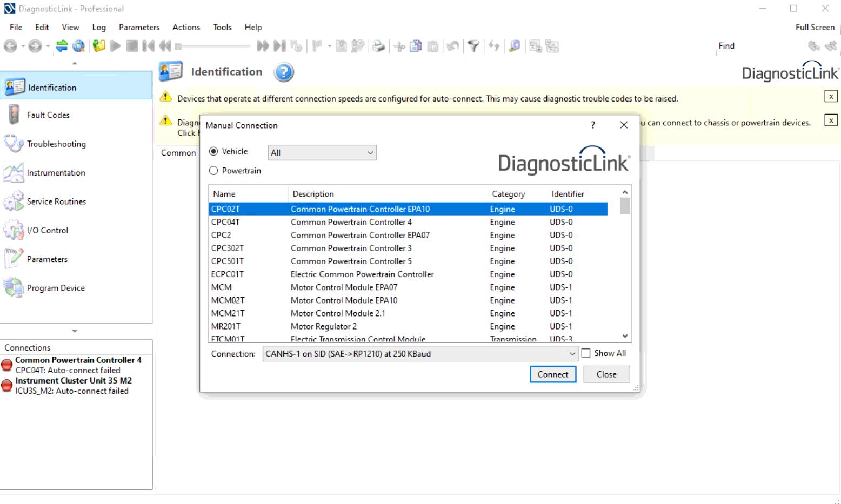
Task: Click the Connect/disconnect arrows toolbar icon
Action: (62, 46)
